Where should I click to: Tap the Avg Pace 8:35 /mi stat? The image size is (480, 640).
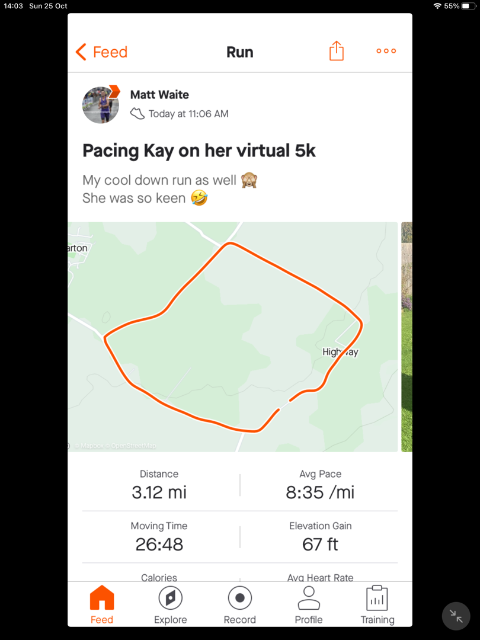320,485
